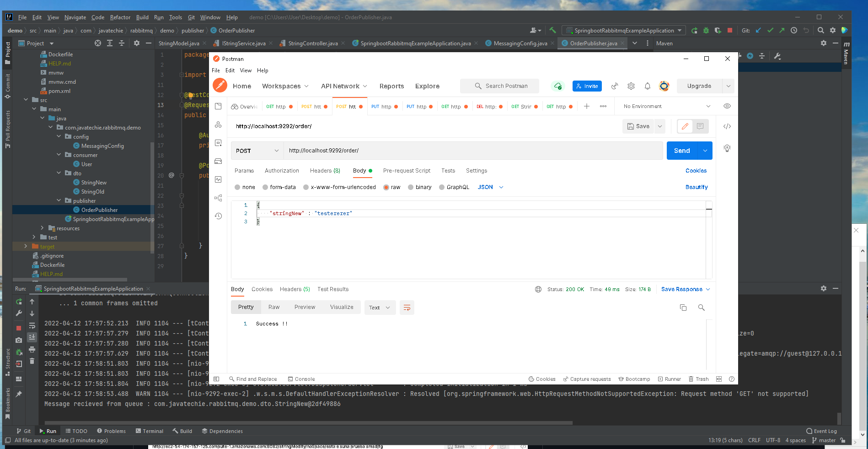Open the Postman Console
This screenshot has width=868, height=449.
pos(301,379)
